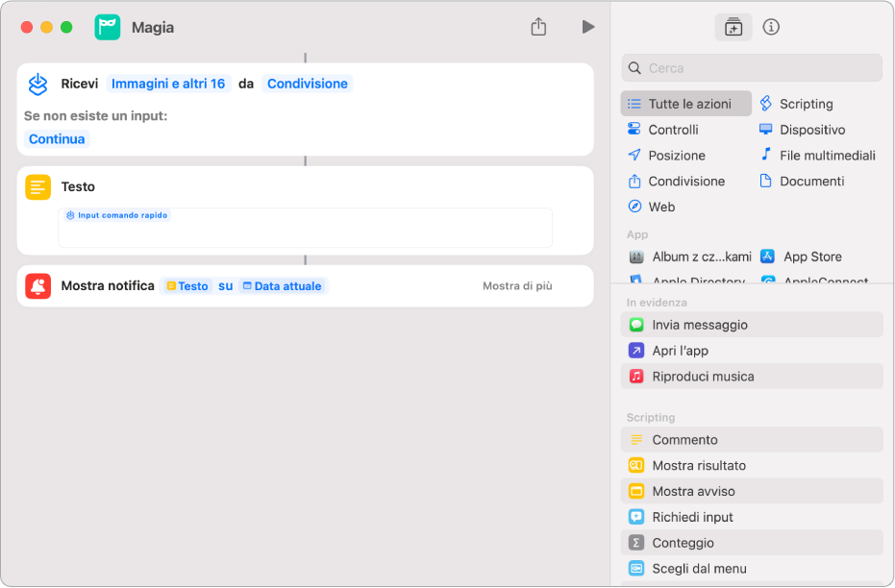Open the Posizione category

point(666,155)
